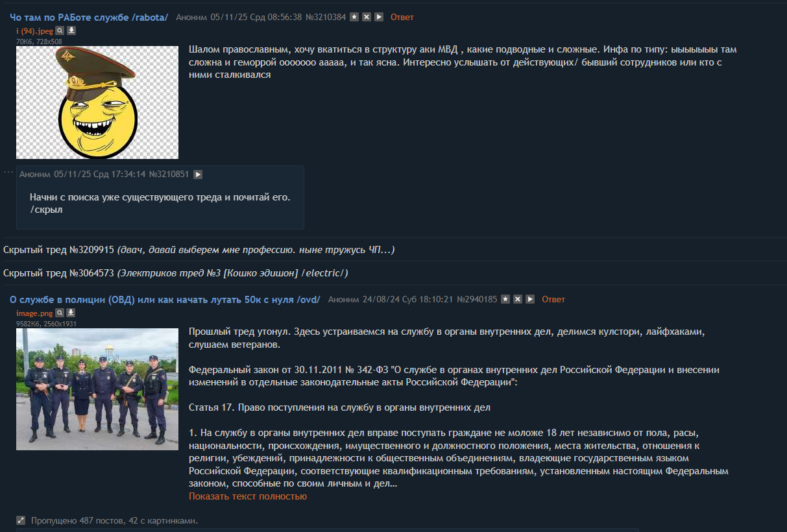
Task: Show full text via Показать текст полностью
Action: [248, 496]
